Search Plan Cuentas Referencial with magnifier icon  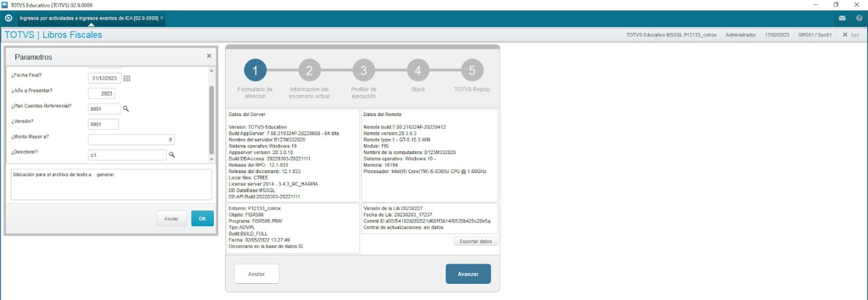pyautogui.click(x=126, y=109)
